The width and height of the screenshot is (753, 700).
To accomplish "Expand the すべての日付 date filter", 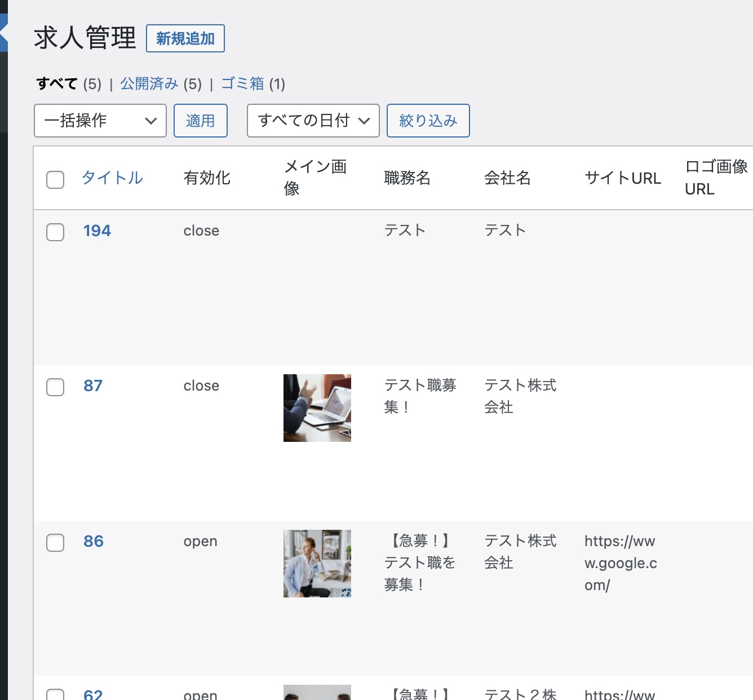I will 313,121.
